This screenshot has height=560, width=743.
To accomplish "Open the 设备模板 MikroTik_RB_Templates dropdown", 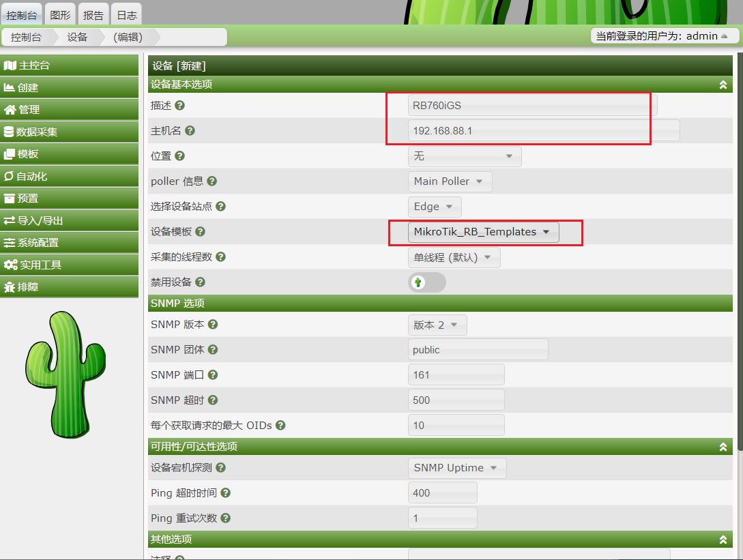I will tap(482, 232).
